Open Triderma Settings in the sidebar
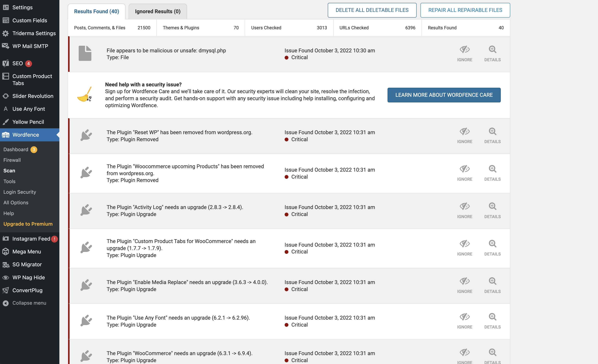 point(30,33)
